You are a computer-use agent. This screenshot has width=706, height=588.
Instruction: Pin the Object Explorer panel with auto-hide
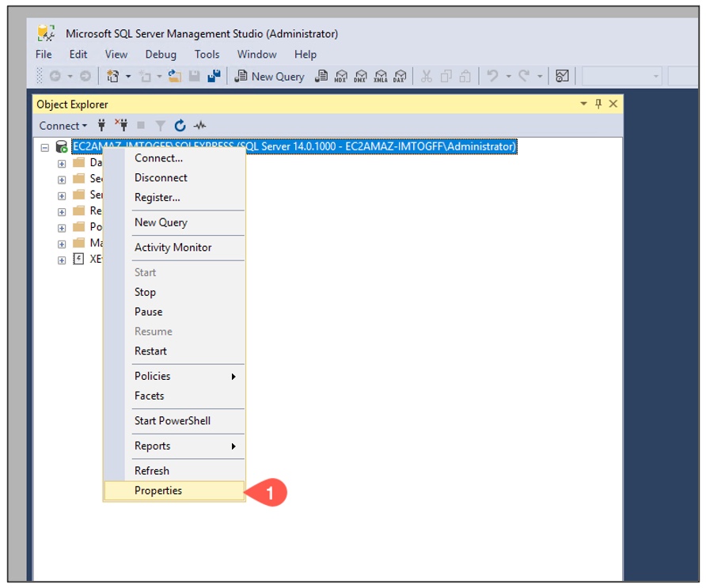[x=598, y=104]
